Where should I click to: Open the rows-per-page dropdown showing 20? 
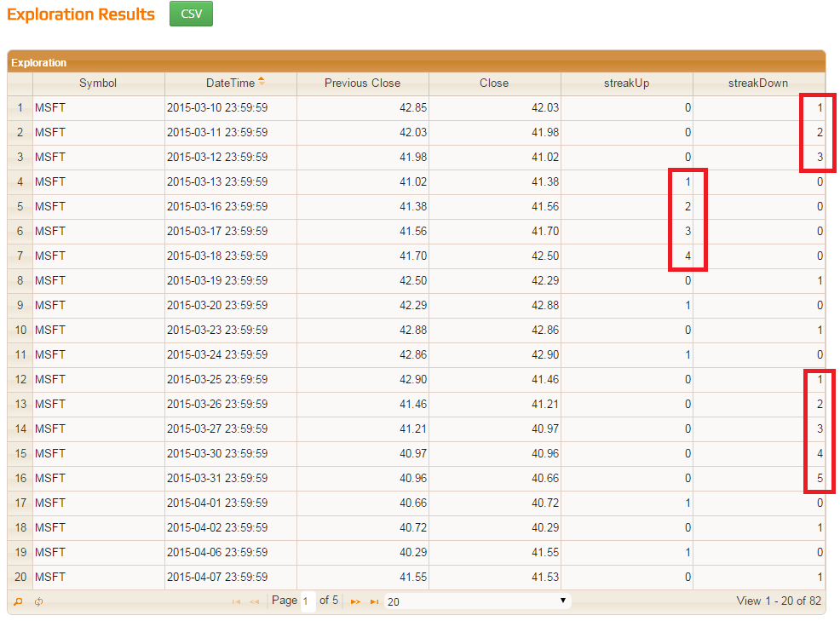[x=477, y=601]
